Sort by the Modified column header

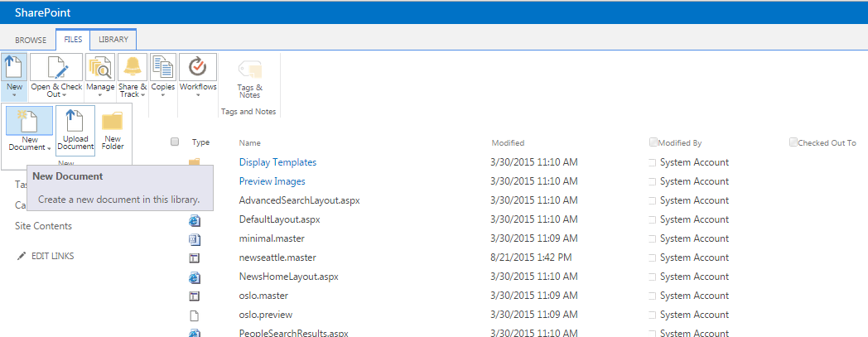coord(508,142)
